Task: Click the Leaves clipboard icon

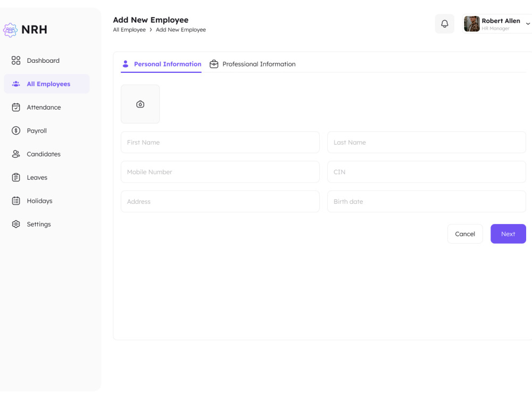Action: point(16,178)
